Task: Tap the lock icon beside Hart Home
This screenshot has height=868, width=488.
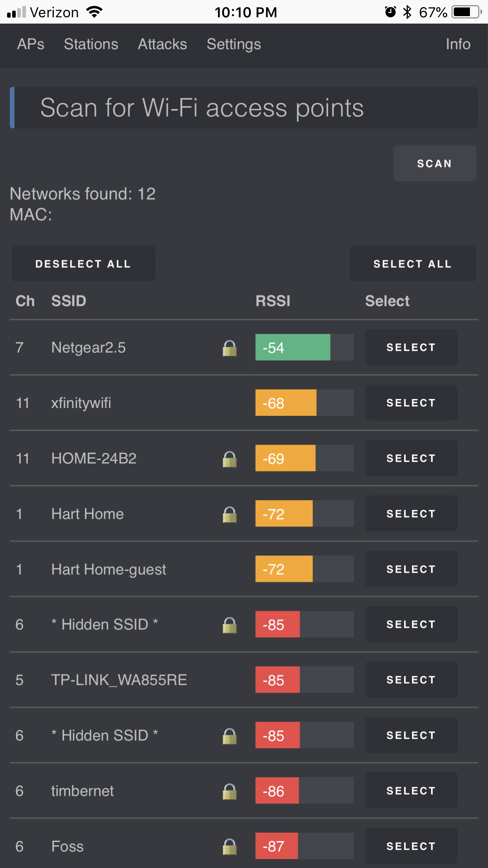Action: click(229, 514)
